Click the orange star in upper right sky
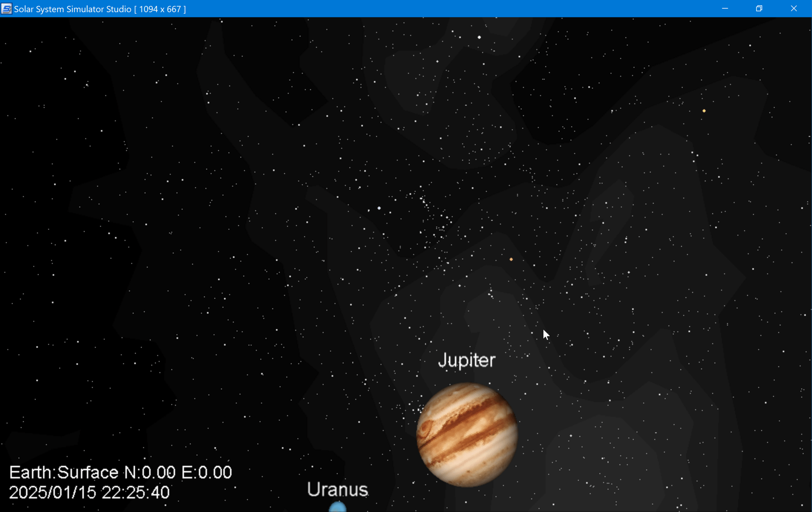Screen dimensions: 812x512 pyautogui.click(x=704, y=111)
